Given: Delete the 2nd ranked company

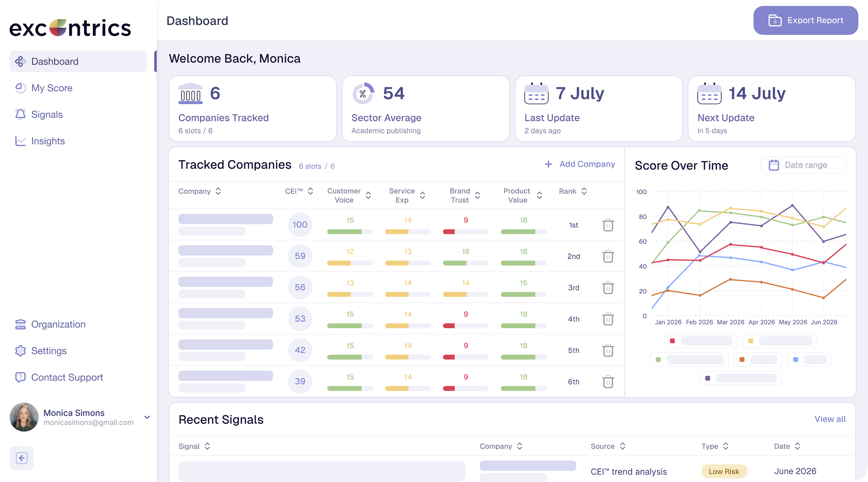Looking at the screenshot, I should coord(608,256).
